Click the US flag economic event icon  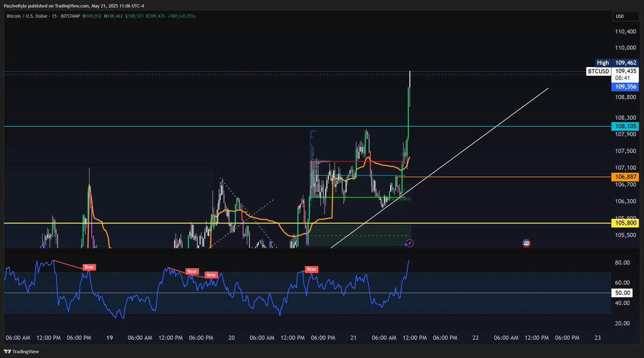(526, 243)
